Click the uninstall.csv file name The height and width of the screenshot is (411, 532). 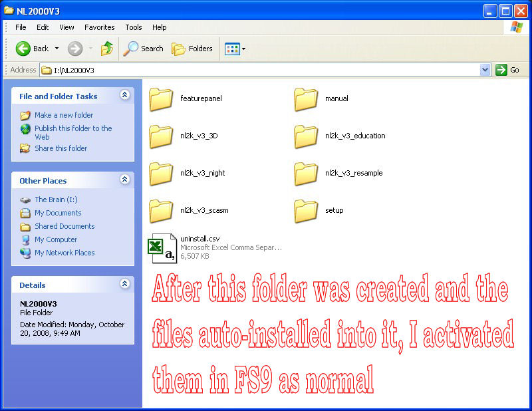pos(200,239)
